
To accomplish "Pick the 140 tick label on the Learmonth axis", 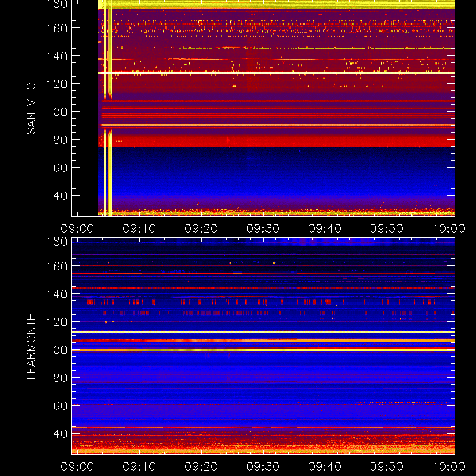I will tap(57, 294).
